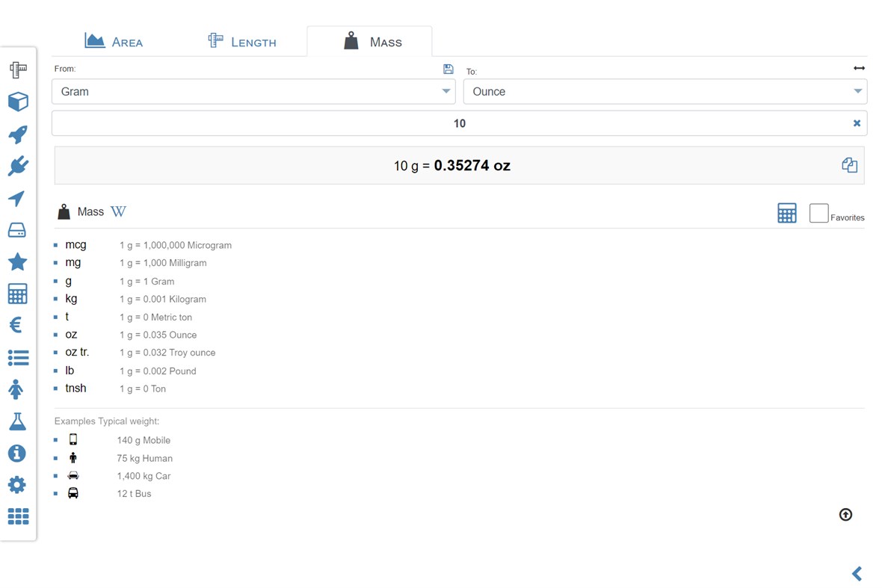Select the tnsh Ton unit row

pos(111,389)
